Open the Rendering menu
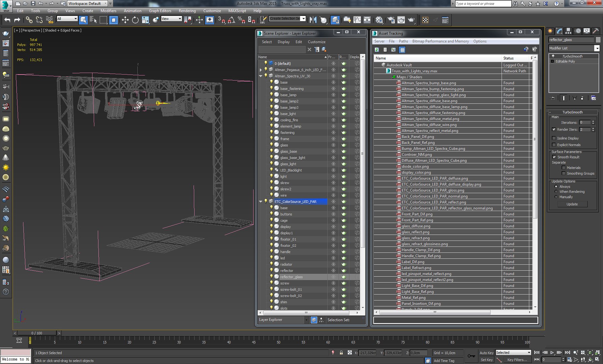The image size is (603, 364). [187, 11]
